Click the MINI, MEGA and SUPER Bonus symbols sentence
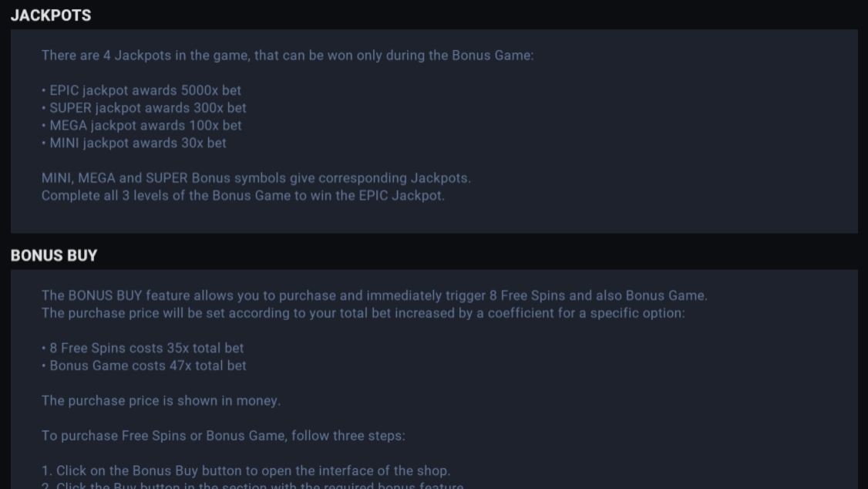 [256, 178]
